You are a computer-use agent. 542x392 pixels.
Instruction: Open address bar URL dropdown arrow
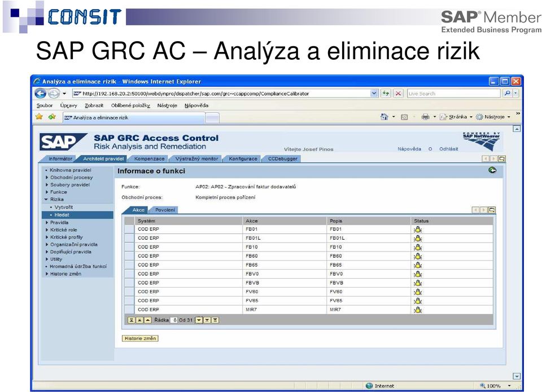(374, 93)
